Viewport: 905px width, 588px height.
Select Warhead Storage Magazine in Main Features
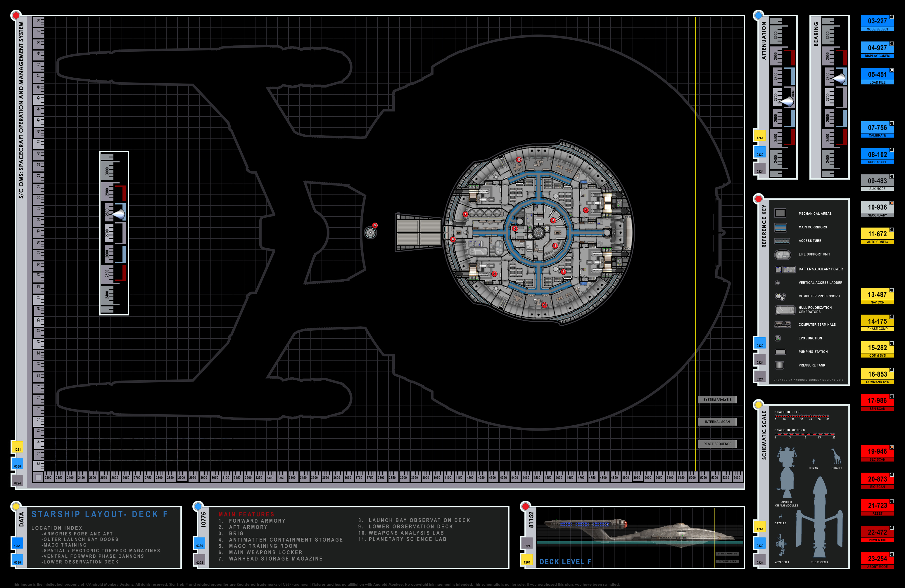(276, 559)
